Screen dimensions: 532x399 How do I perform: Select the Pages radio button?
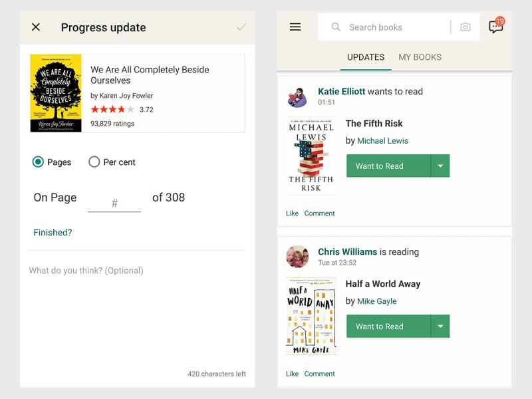38,162
